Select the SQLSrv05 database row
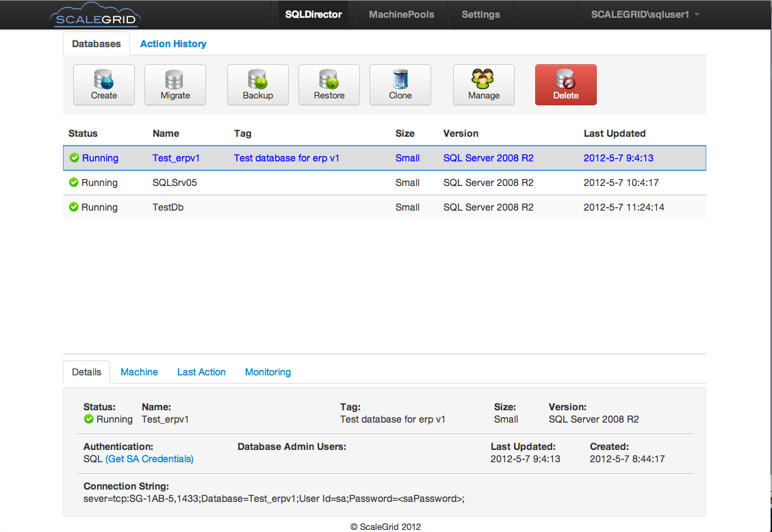Viewport: 772px width, 532px height. click(x=175, y=183)
